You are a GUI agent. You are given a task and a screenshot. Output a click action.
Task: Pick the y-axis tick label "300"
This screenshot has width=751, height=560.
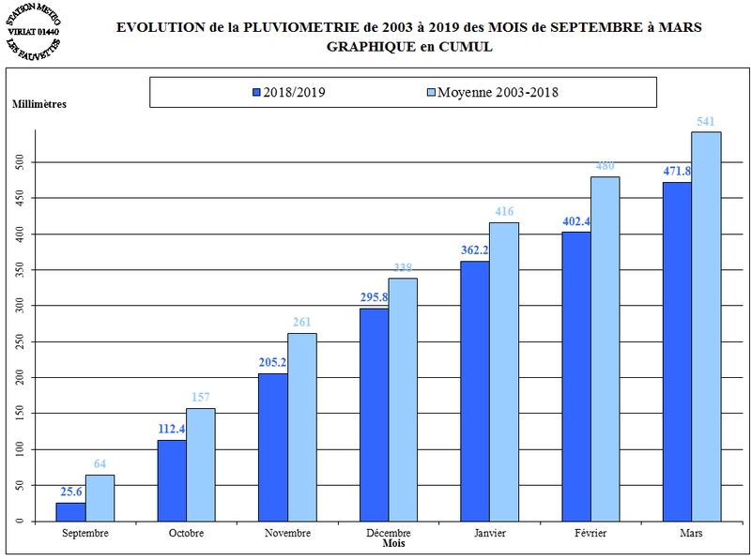[x=19, y=306]
